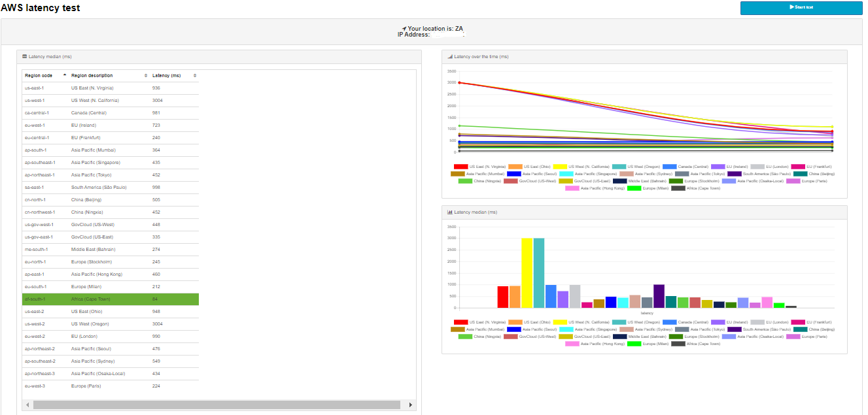The width and height of the screenshot is (868, 415).
Task: Click the latency value 990 for EU (London)
Action: pos(156,336)
